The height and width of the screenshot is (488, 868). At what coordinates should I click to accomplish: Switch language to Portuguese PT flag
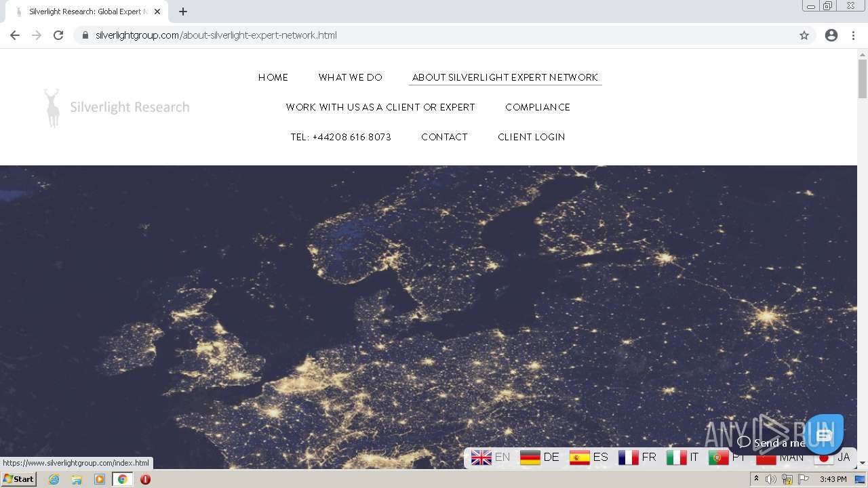(x=727, y=457)
